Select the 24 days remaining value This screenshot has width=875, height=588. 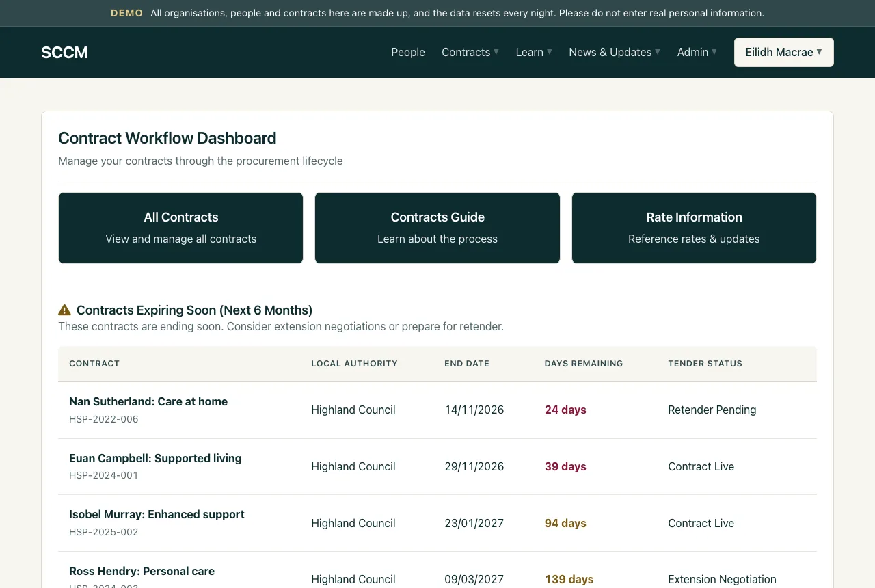click(565, 410)
